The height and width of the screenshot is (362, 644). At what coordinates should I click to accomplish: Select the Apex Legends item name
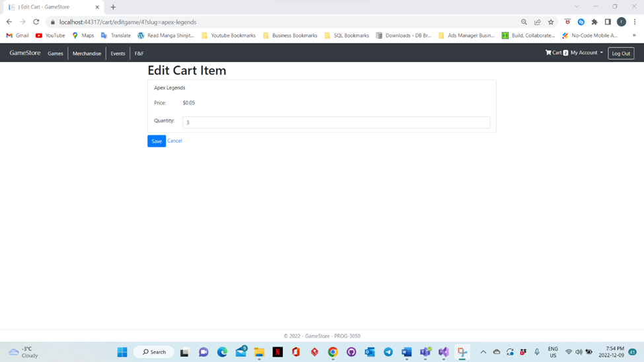(x=170, y=88)
